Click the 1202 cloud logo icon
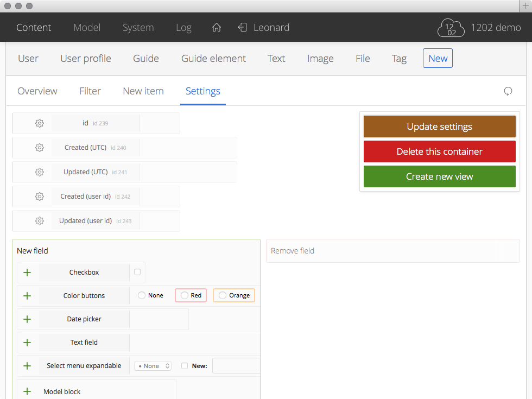The width and height of the screenshot is (532, 399). coord(451,28)
